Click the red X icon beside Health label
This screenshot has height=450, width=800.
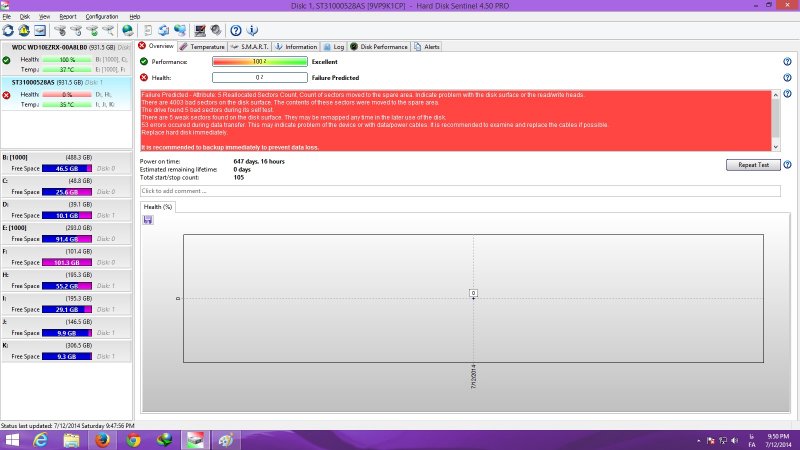coord(144,78)
